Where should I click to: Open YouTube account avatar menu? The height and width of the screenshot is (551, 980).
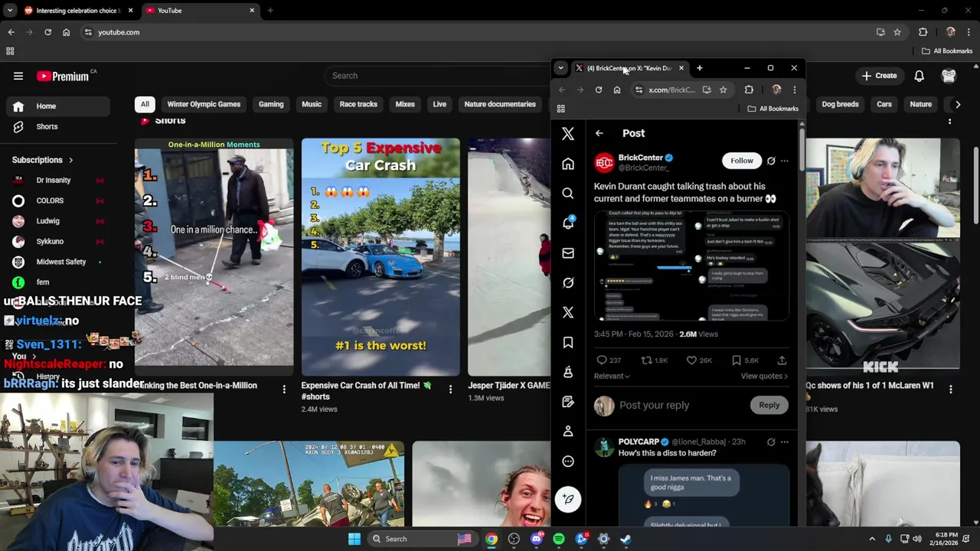pyautogui.click(x=949, y=76)
